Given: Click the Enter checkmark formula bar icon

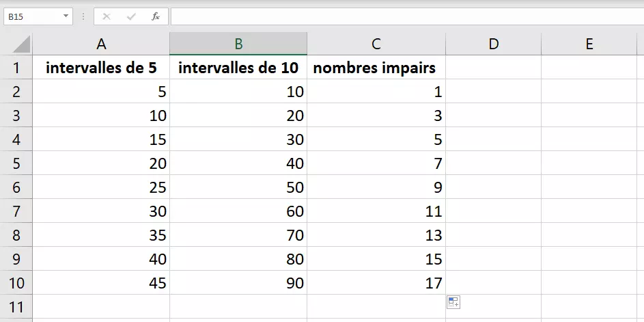Looking at the screenshot, I should coord(131,17).
